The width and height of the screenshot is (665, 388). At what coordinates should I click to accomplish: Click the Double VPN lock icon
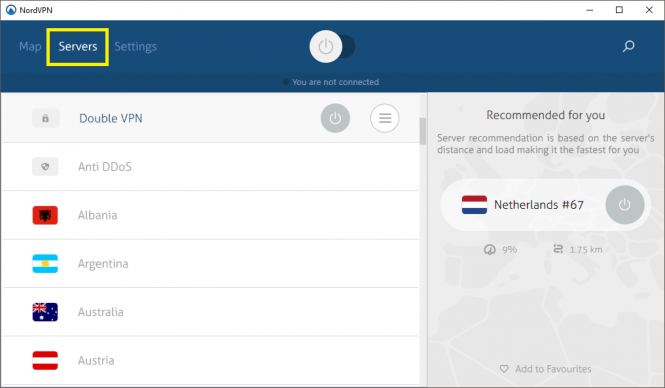click(x=45, y=118)
